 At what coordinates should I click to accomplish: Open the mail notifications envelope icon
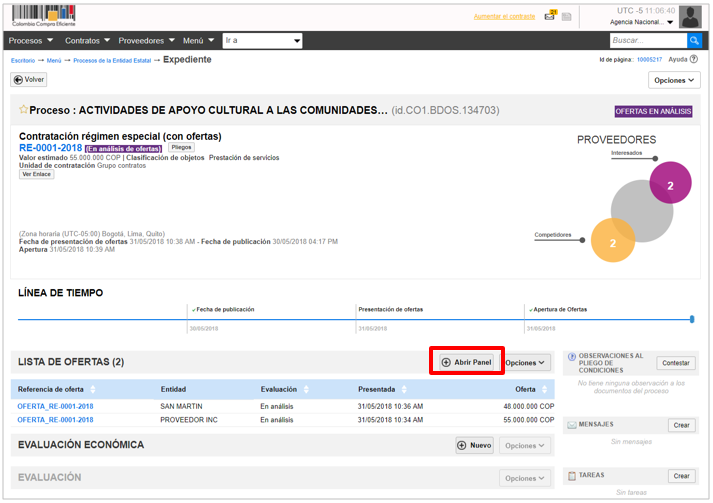551,15
